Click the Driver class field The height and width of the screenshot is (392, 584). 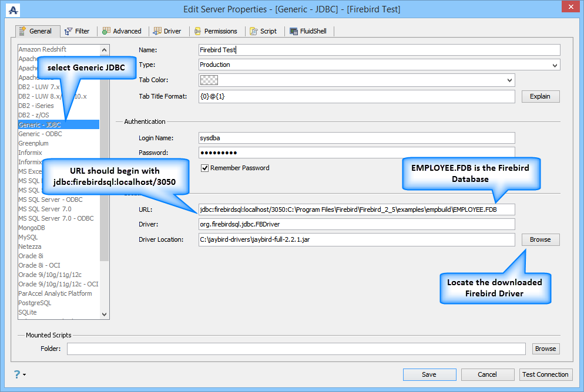(357, 224)
